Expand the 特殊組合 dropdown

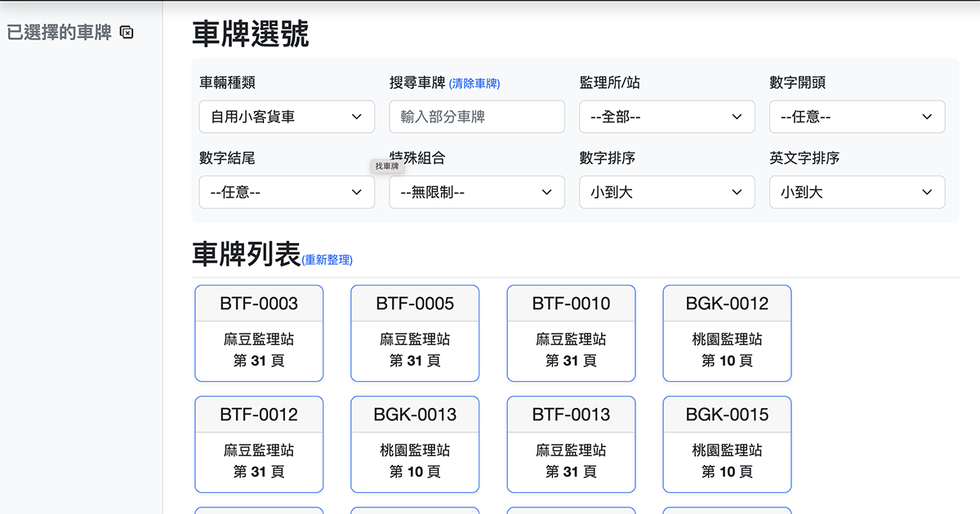(477, 192)
